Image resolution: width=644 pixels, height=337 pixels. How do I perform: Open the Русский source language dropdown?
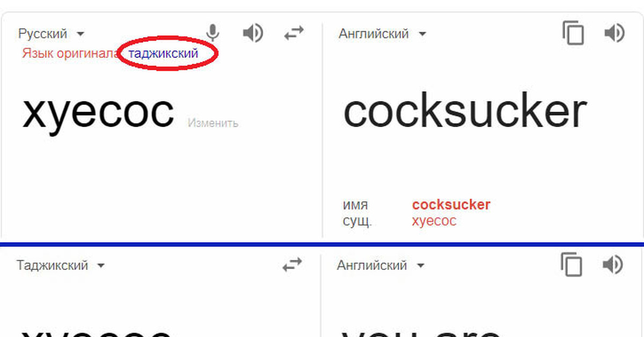52,34
